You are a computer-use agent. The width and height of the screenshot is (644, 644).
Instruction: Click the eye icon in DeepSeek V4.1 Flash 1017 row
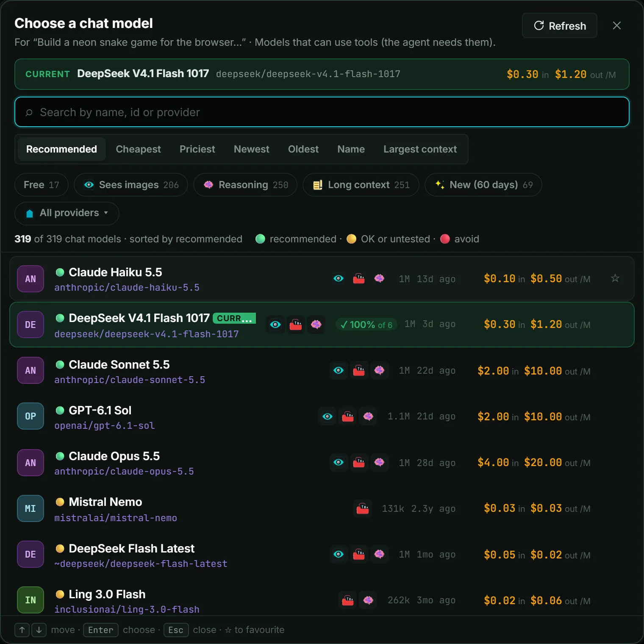(275, 325)
